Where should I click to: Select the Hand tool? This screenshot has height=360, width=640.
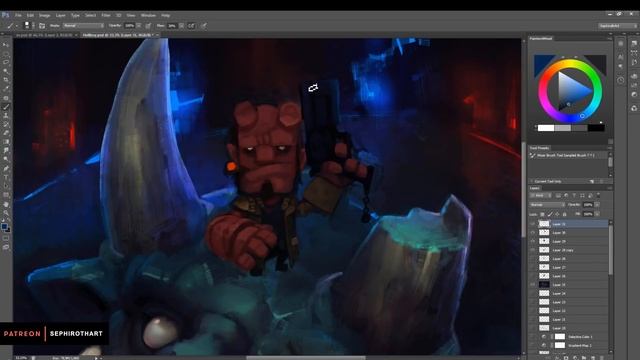click(x=6, y=204)
